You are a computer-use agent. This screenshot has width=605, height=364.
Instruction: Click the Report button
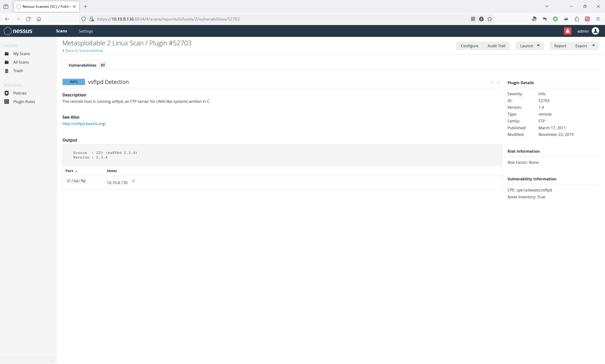click(x=560, y=46)
